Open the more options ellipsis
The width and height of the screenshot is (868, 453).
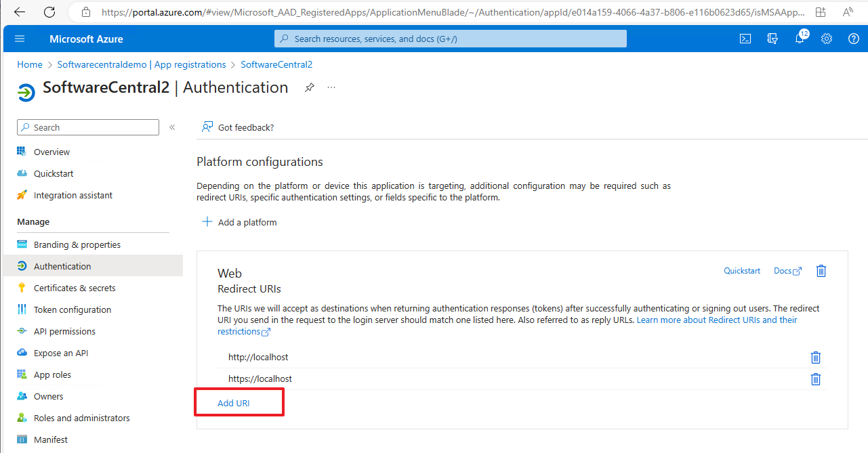(x=331, y=87)
